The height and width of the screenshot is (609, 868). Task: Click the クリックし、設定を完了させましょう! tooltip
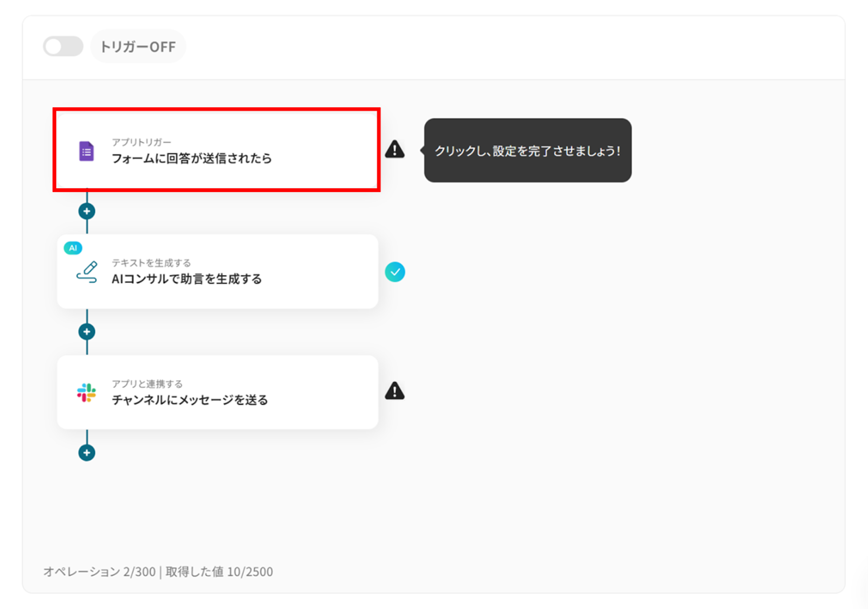click(527, 150)
